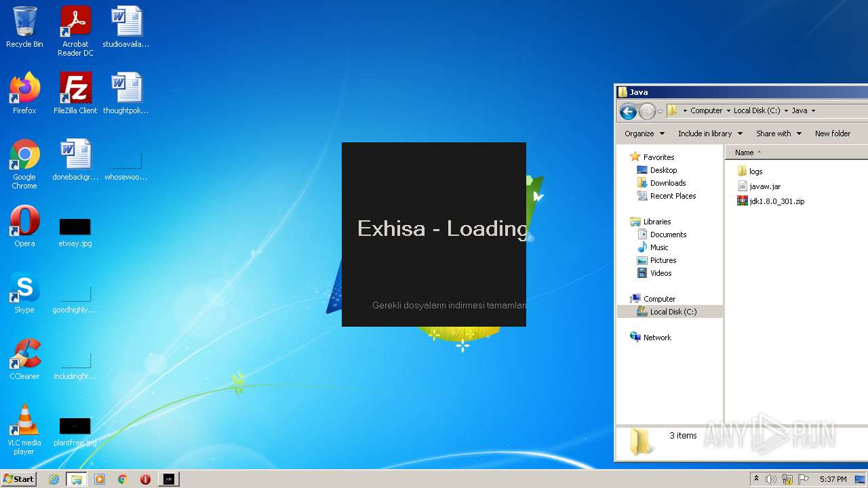Select the CCleaner desktop shortcut

pyautogui.click(x=24, y=359)
